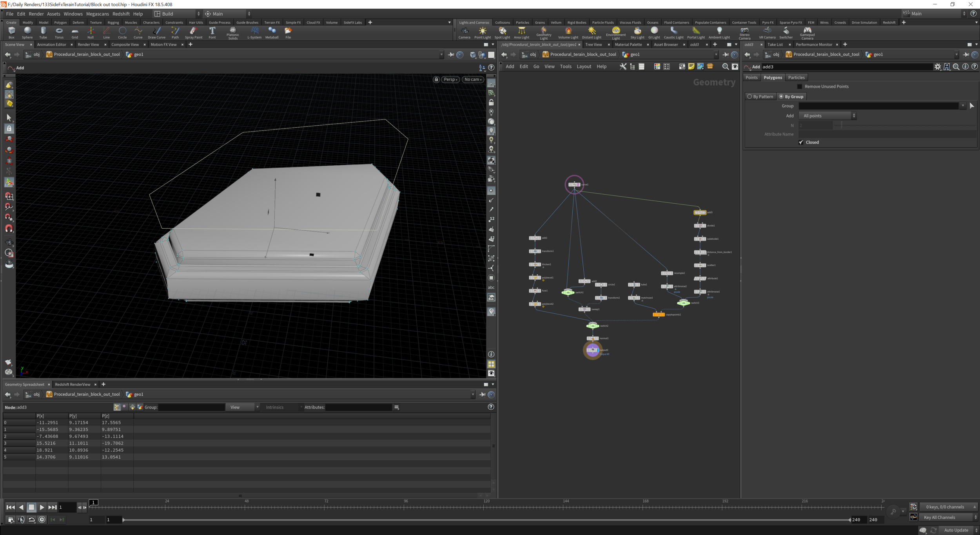Screen dimensions: 980x535
Task: Click the timeline range slider handle
Action: pos(123,520)
